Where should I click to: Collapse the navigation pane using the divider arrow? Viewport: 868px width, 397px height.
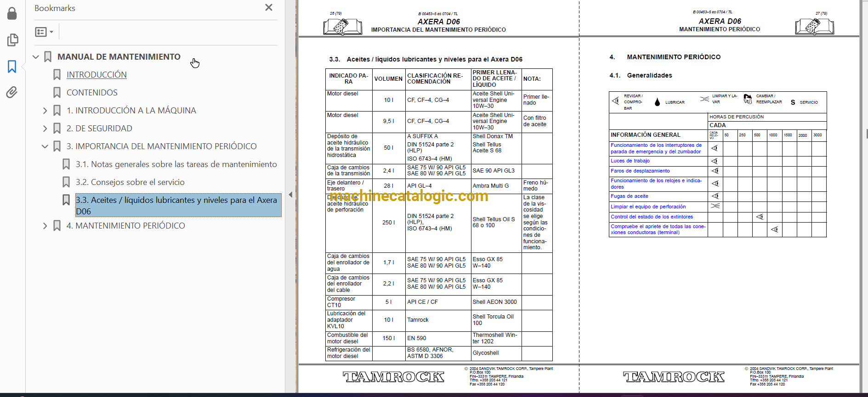290,195
